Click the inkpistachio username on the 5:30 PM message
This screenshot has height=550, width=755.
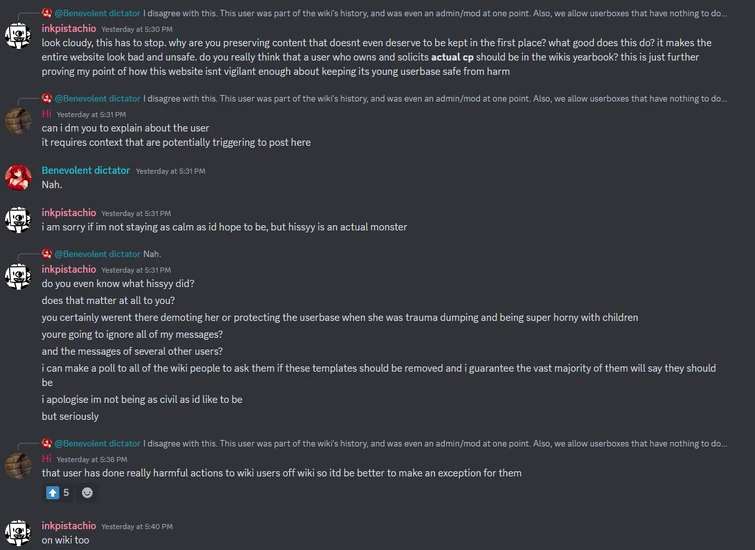(x=69, y=29)
